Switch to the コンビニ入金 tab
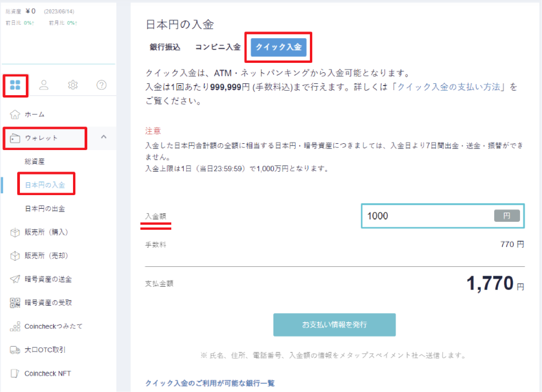The height and width of the screenshot is (392, 542). pyautogui.click(x=218, y=47)
